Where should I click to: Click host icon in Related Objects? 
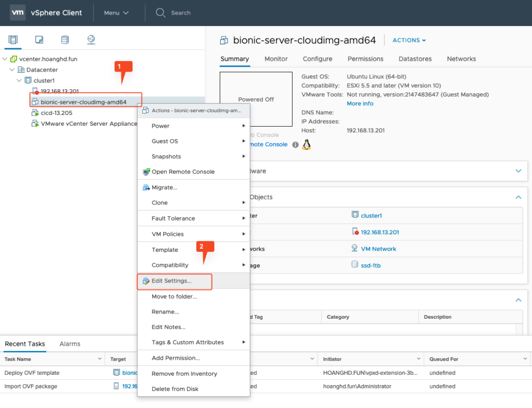pos(355,232)
